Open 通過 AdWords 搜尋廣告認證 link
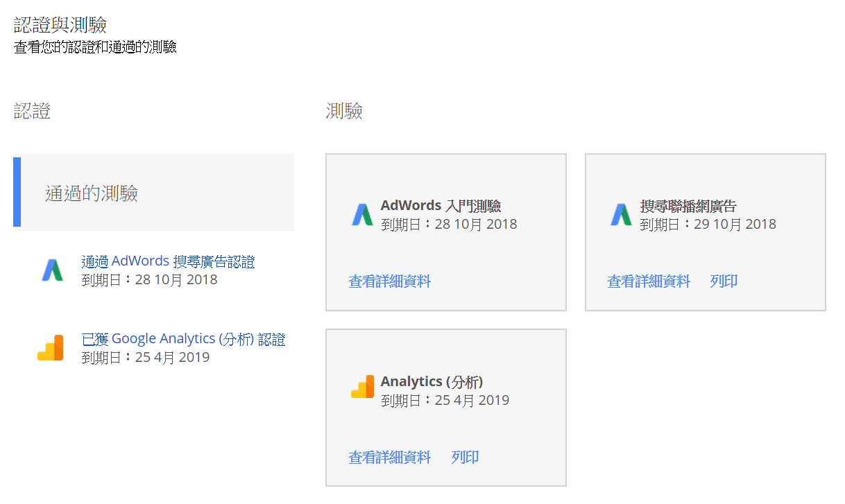The width and height of the screenshot is (845, 504). [x=168, y=261]
